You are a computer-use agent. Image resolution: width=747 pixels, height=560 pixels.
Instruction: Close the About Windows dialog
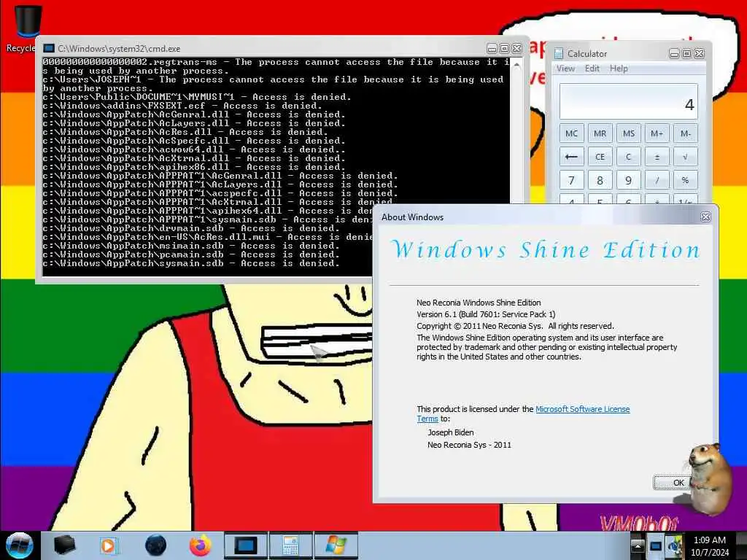coord(705,217)
